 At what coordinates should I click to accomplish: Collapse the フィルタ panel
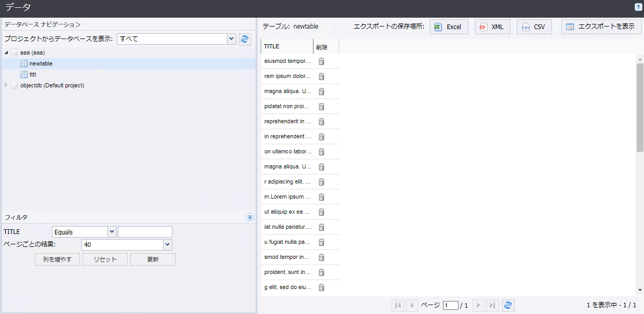coord(250,217)
